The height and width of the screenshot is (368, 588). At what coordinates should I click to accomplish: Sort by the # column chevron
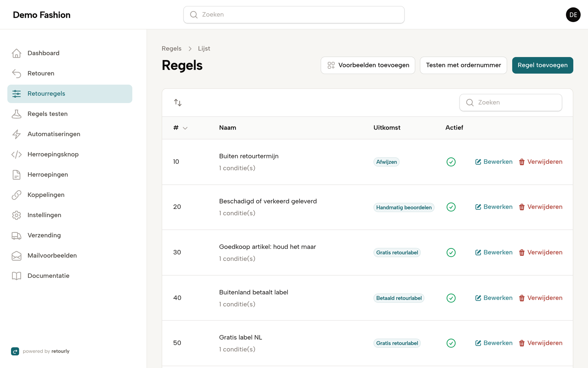click(x=185, y=128)
